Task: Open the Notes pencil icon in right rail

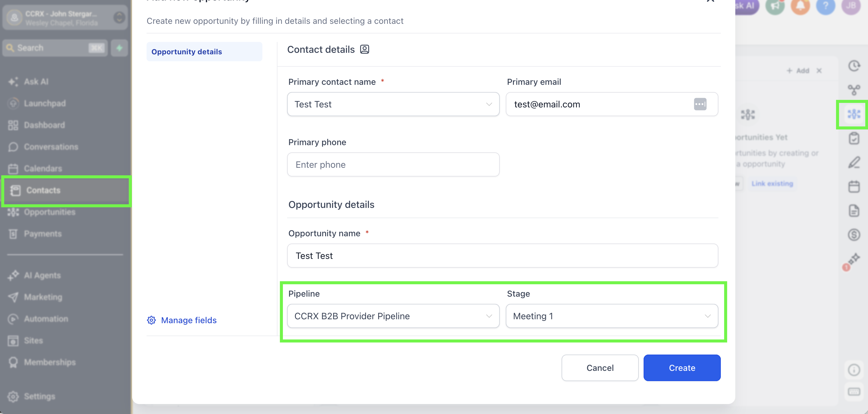Action: pos(854,163)
